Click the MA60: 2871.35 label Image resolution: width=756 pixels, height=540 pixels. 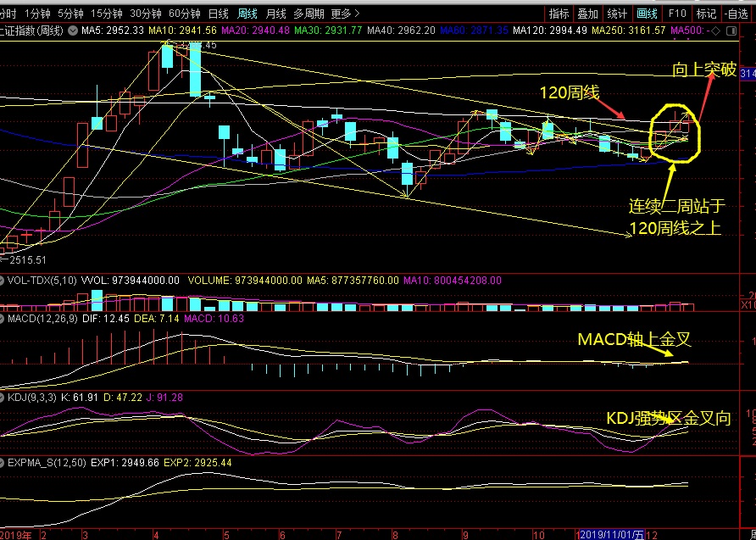tap(474, 31)
